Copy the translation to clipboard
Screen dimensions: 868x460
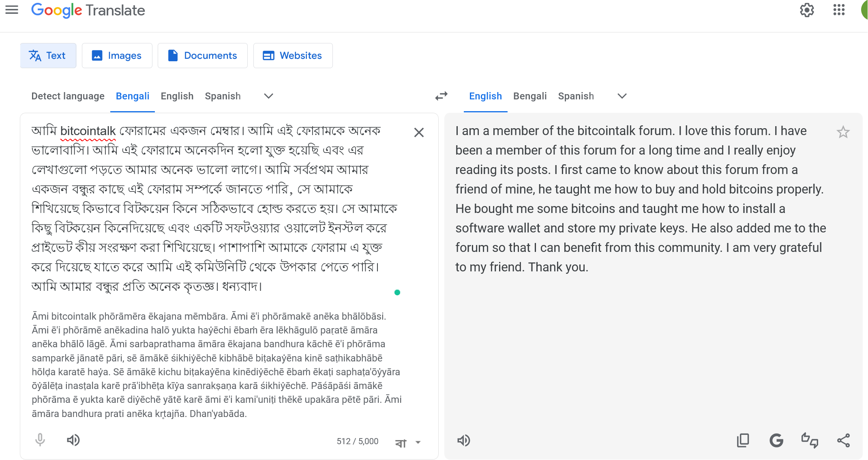pyautogui.click(x=743, y=441)
